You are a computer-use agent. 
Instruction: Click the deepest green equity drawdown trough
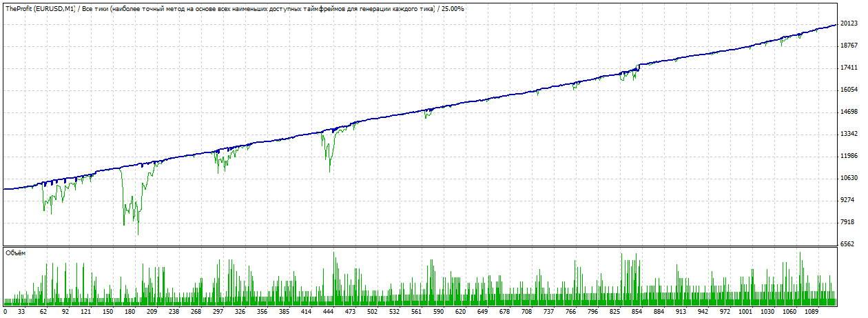(x=138, y=235)
